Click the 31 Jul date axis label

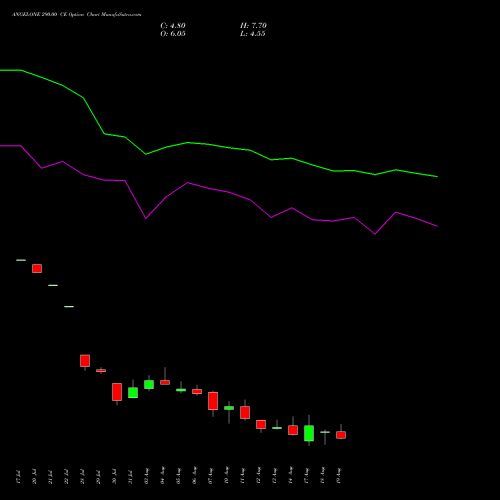click(130, 477)
